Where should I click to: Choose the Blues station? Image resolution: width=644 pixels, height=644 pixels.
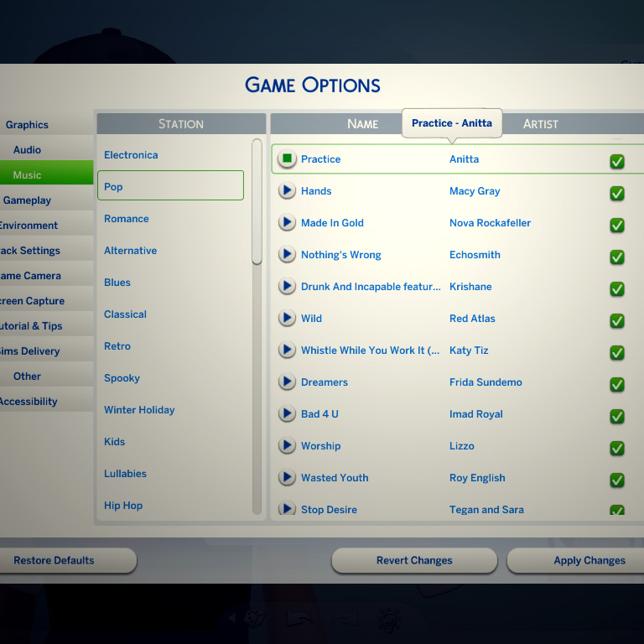click(170, 282)
